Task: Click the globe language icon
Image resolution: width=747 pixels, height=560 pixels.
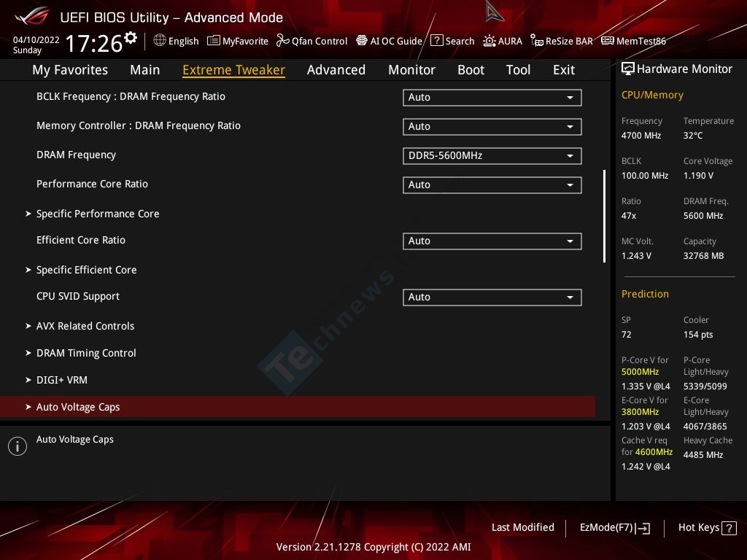Action: 160,41
